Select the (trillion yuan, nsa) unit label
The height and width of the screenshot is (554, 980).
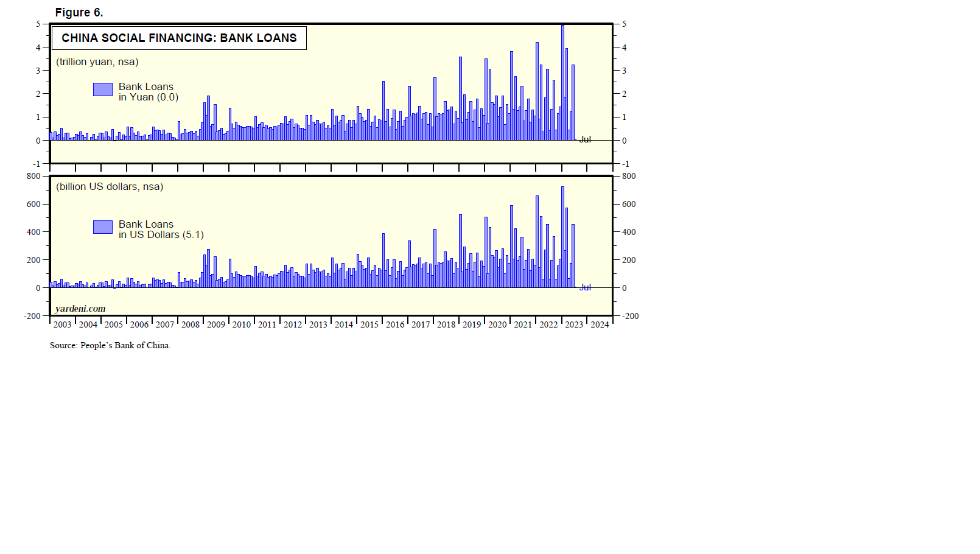click(x=97, y=61)
